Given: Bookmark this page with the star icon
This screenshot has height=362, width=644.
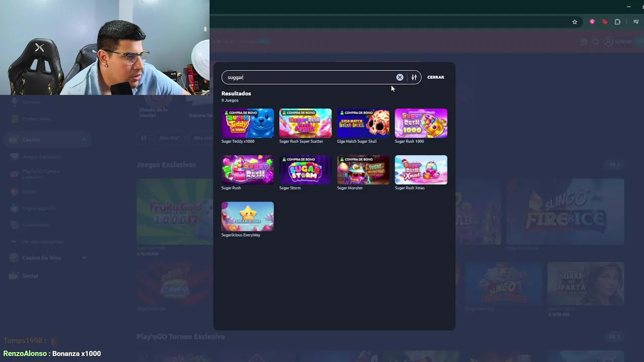Looking at the screenshot, I should click(575, 22).
